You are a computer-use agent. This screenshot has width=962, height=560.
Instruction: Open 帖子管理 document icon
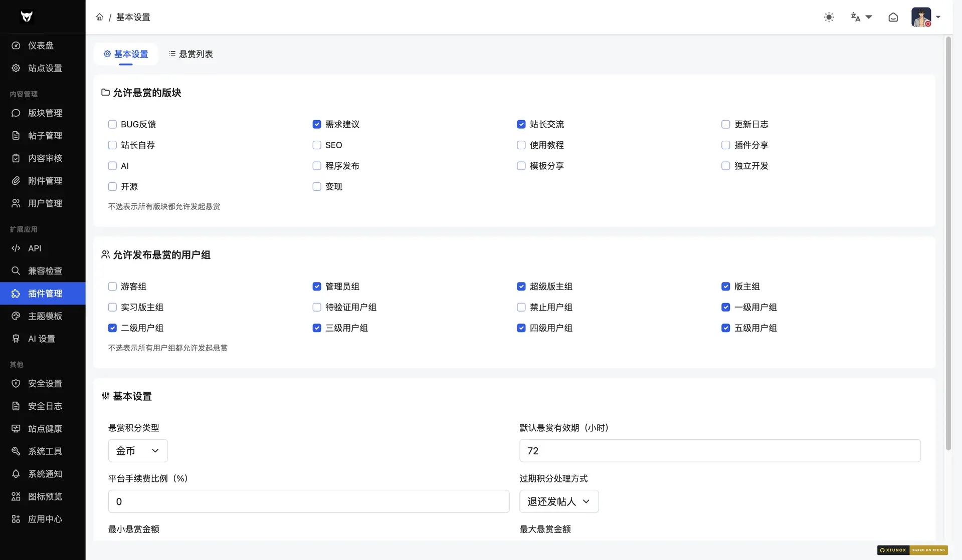(x=16, y=136)
